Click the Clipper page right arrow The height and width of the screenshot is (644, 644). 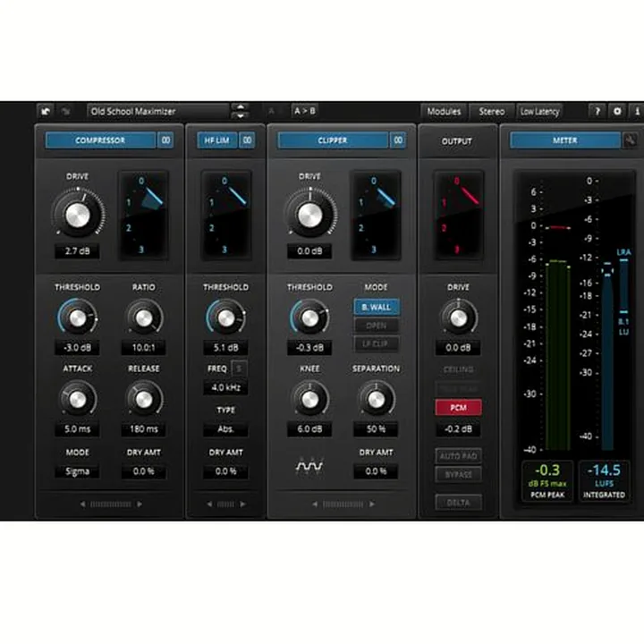click(372, 504)
